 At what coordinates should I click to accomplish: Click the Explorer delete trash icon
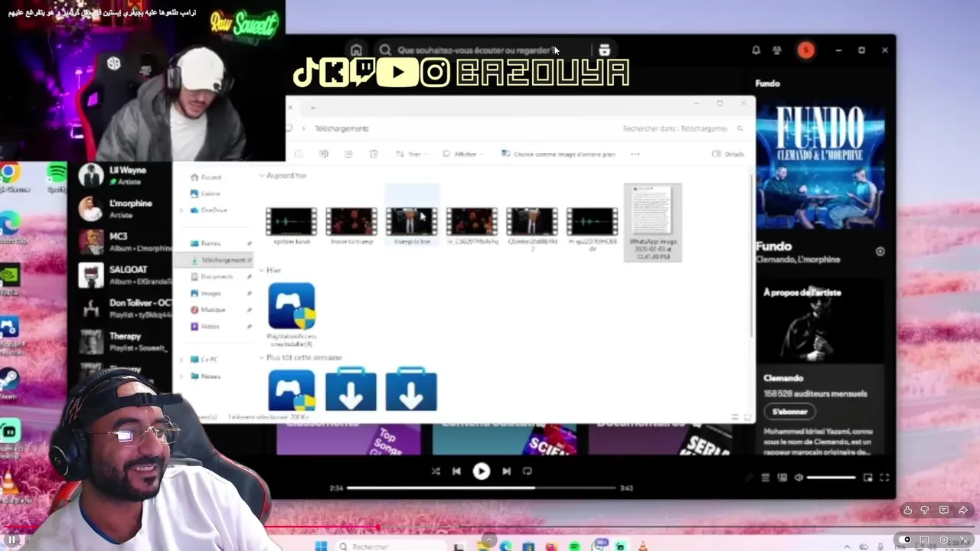click(x=373, y=154)
